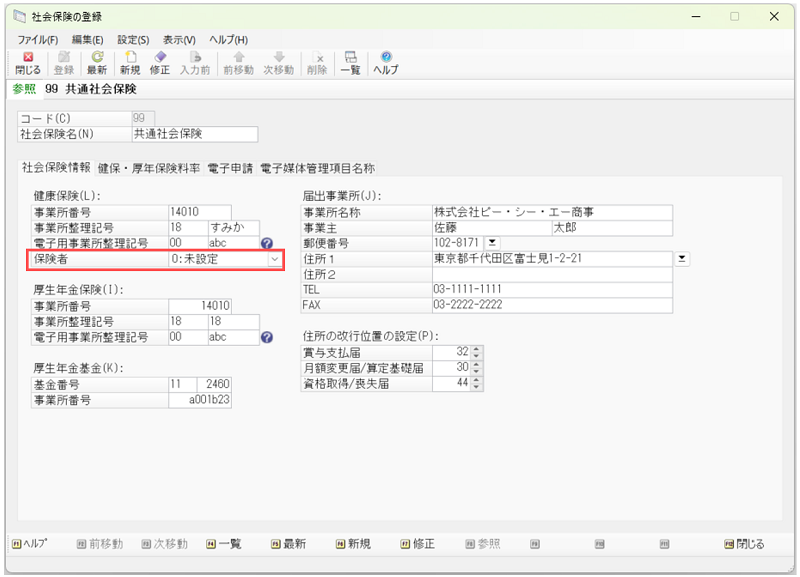
Task: Switch to the 電子申請 tab
Action: click(230, 168)
